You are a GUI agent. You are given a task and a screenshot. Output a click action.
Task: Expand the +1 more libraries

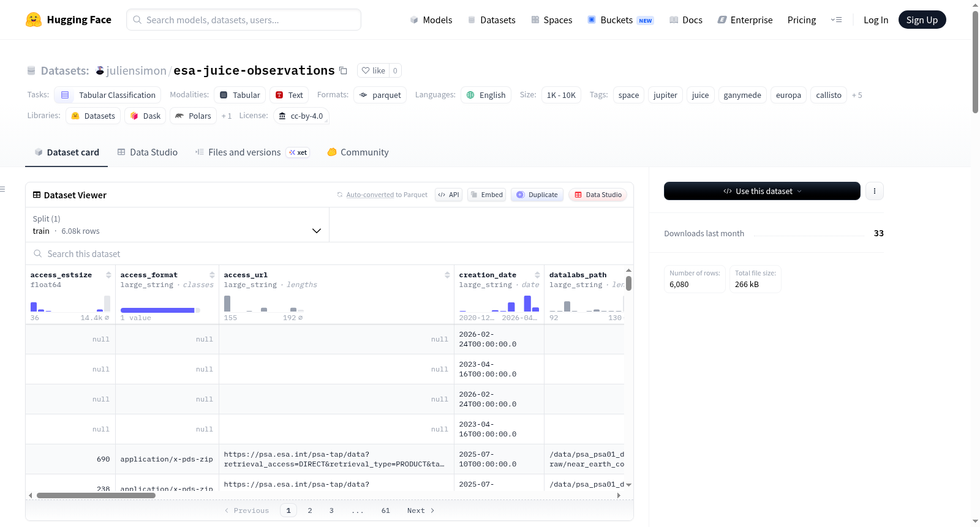(226, 116)
